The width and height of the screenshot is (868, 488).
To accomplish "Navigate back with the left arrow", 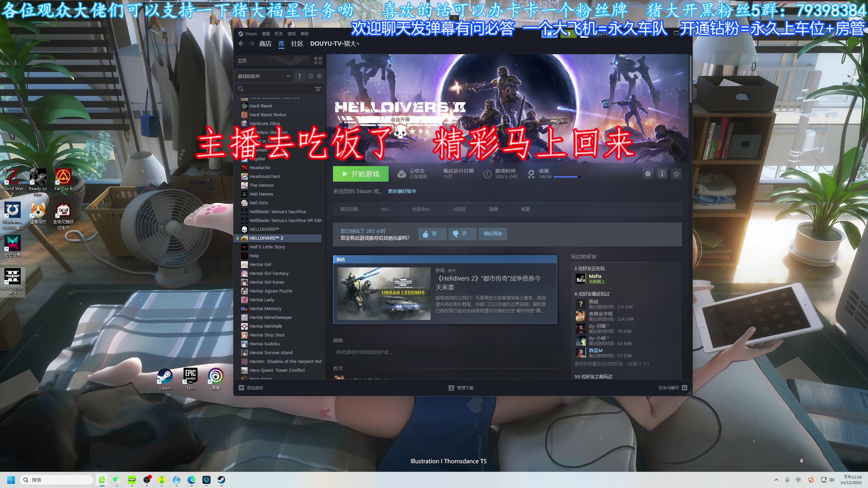I will tap(241, 43).
